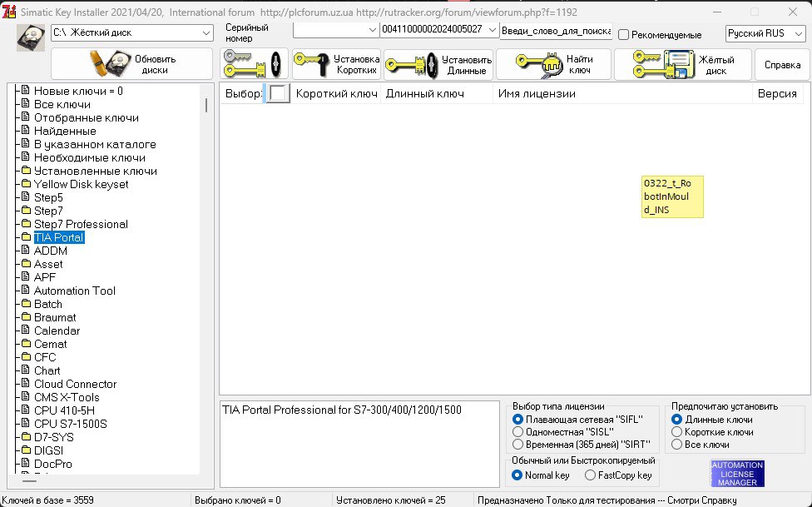
Task: Select DocPro tree item
Action: 52,464
